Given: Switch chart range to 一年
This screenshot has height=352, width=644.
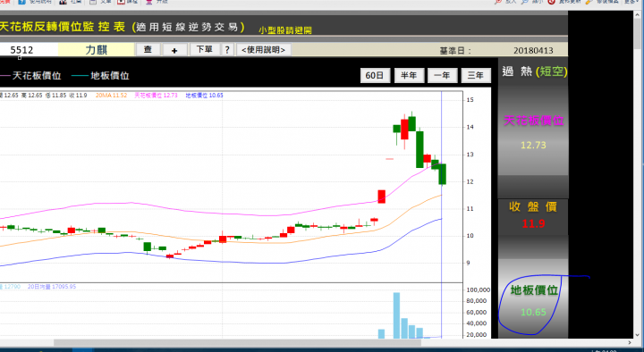Looking at the screenshot, I should [442, 75].
